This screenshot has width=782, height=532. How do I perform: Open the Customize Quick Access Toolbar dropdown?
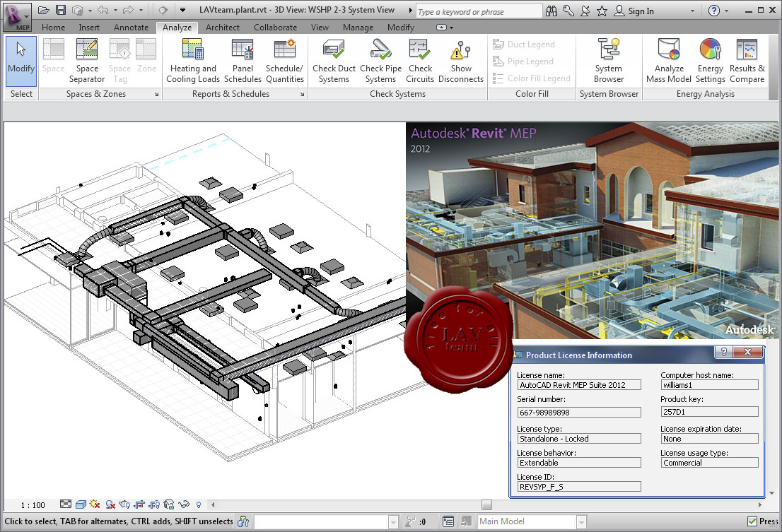182,10
